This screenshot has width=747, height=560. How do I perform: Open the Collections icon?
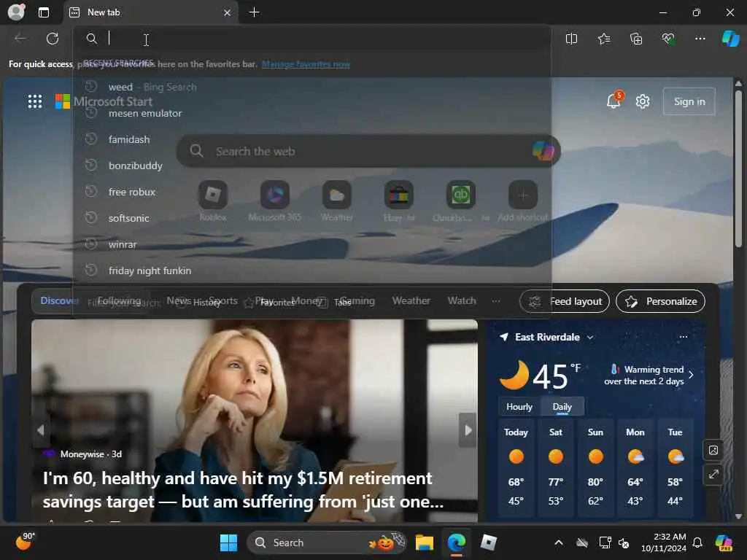coord(636,39)
